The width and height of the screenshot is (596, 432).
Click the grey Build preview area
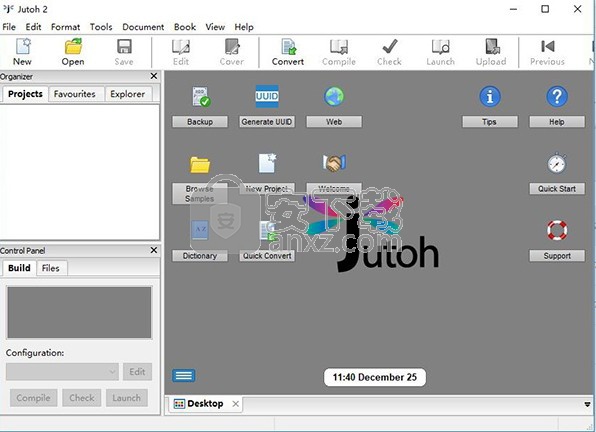point(79,312)
